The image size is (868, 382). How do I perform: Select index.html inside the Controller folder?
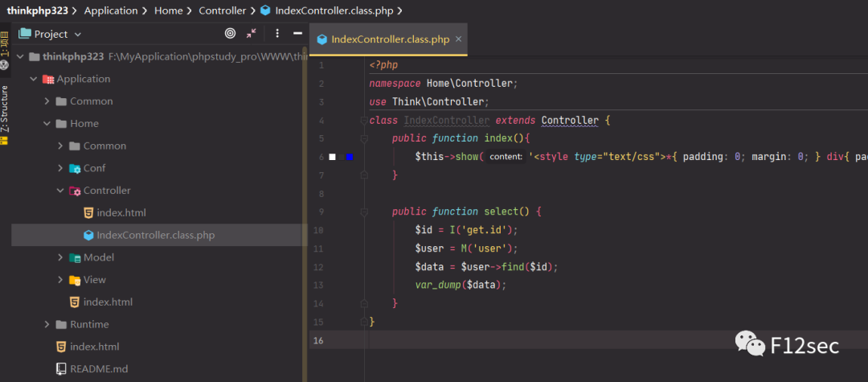pos(121,212)
